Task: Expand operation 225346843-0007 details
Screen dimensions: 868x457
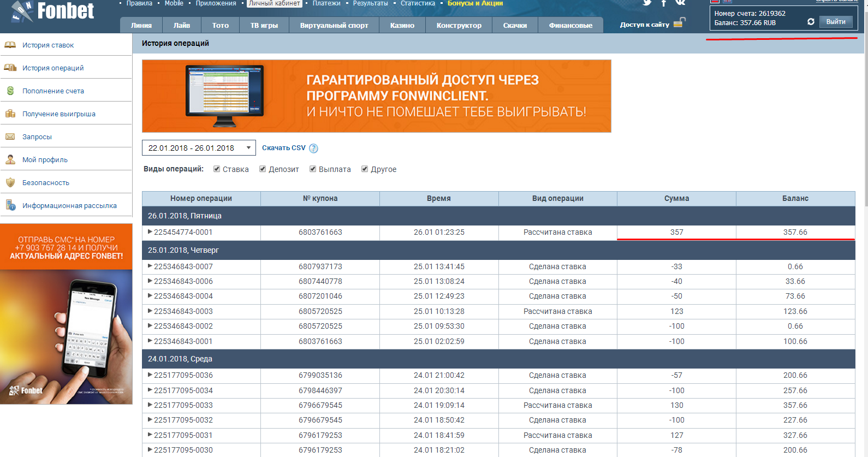Action: (150, 266)
